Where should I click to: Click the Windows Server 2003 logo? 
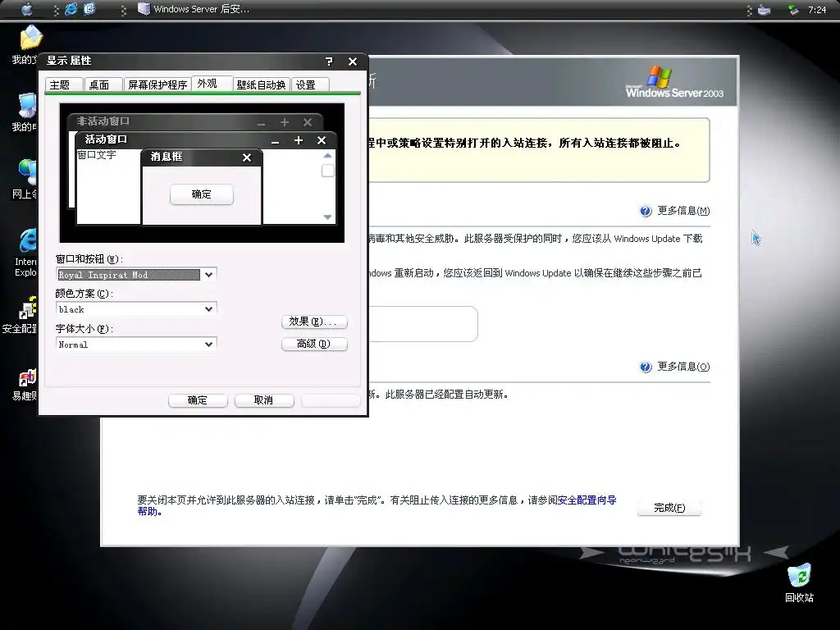tap(674, 82)
